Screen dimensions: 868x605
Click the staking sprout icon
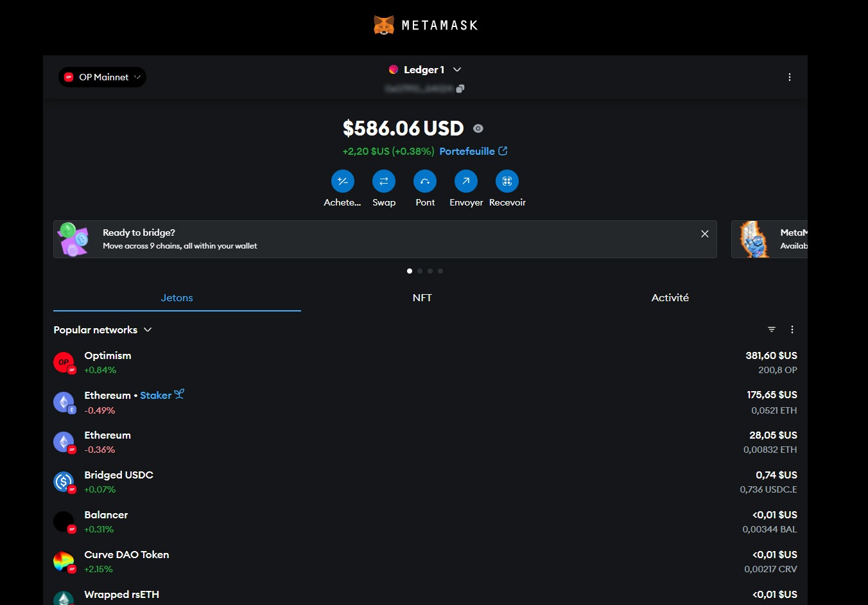click(x=179, y=394)
